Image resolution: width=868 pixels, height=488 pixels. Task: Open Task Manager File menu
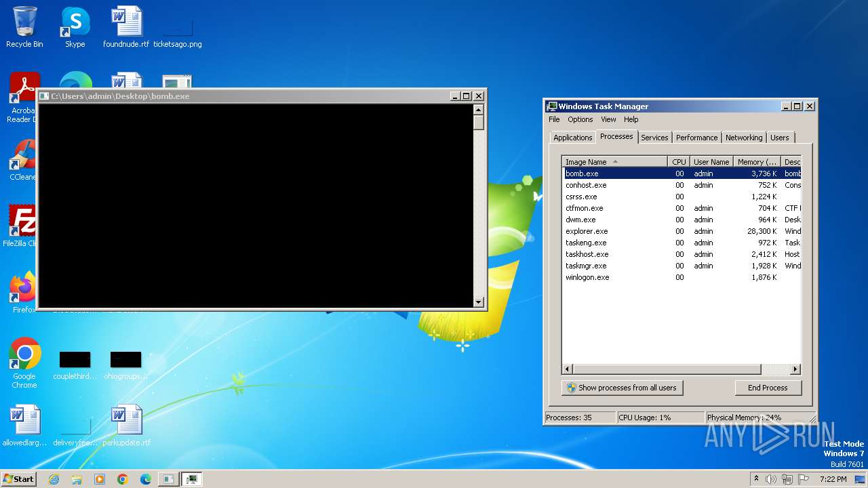554,119
